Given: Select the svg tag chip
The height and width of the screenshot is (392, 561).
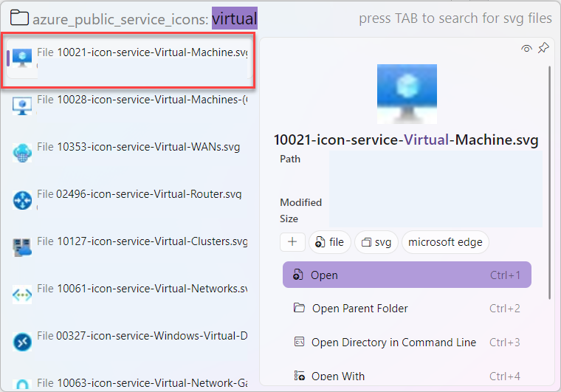Looking at the screenshot, I should pos(376,242).
